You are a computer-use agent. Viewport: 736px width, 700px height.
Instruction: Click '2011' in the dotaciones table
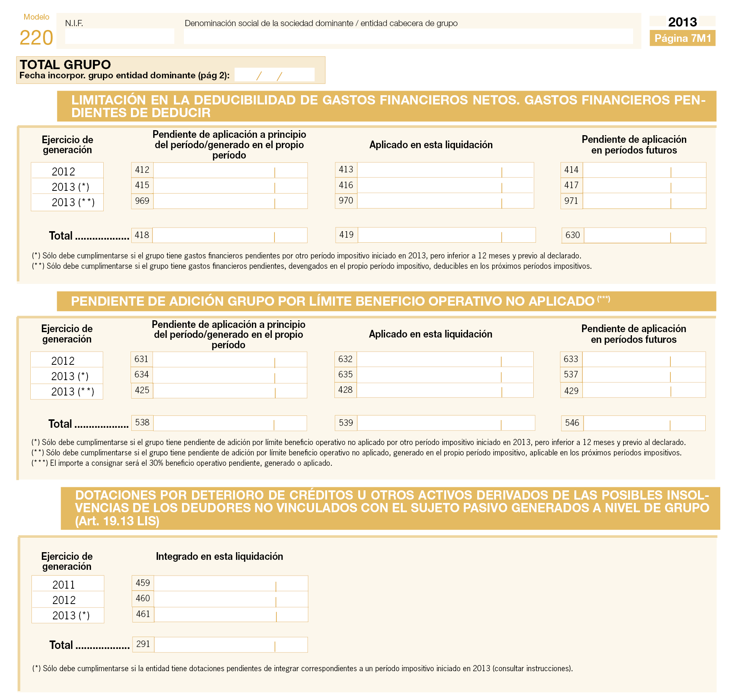click(x=64, y=584)
